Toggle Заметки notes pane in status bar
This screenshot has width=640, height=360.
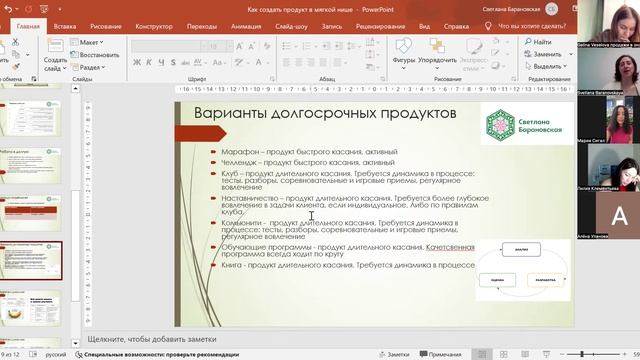coord(394,354)
